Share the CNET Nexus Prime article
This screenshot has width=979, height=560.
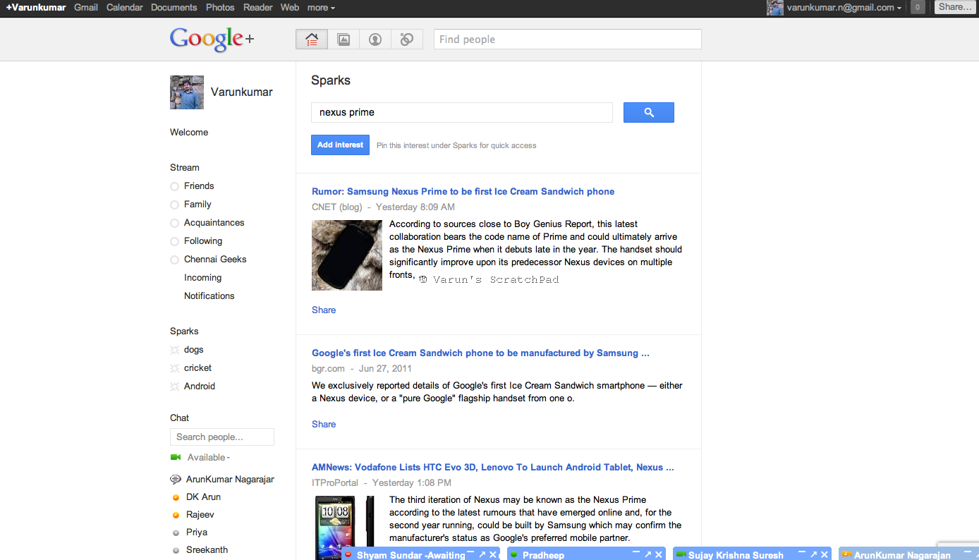(x=324, y=310)
